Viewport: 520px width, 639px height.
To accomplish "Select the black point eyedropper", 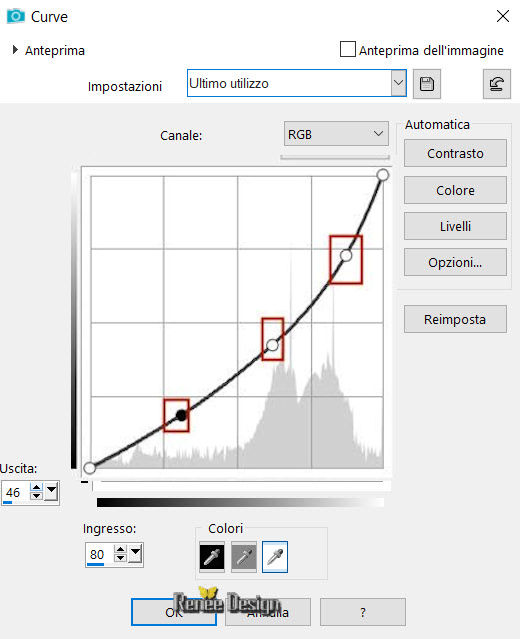I will coord(212,557).
